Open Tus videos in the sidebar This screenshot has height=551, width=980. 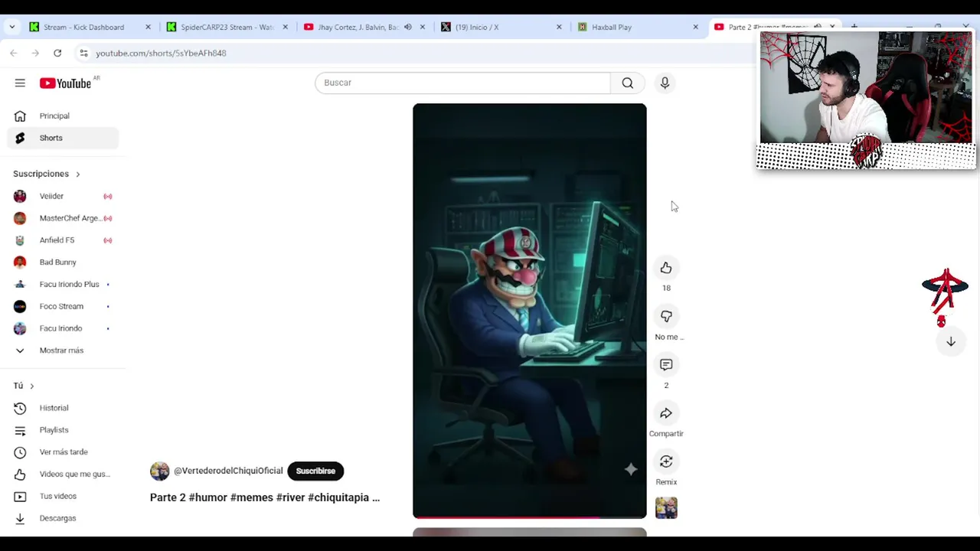click(63, 496)
